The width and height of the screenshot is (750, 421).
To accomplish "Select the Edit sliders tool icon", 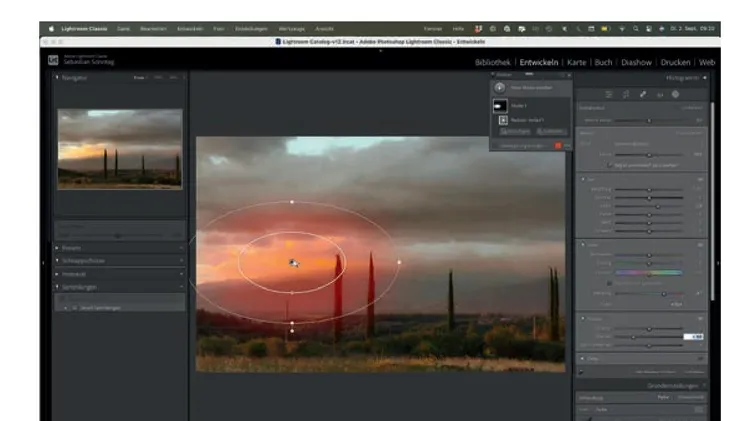I will [608, 93].
